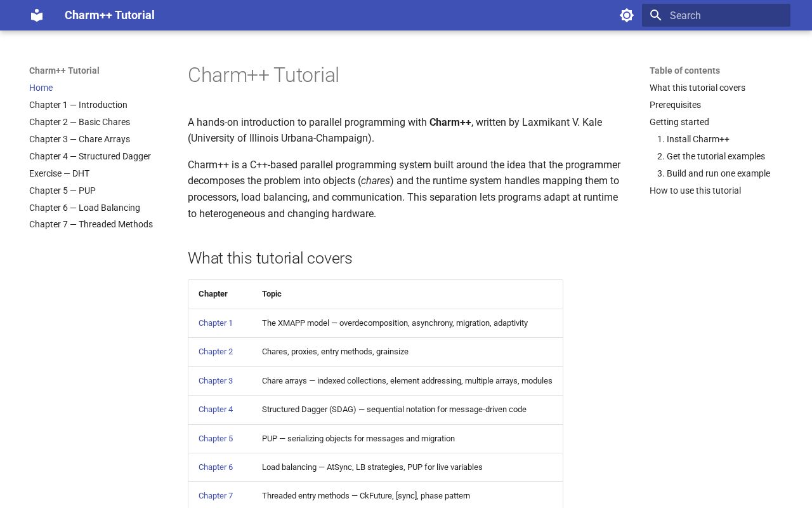Image resolution: width=812 pixels, height=508 pixels.
Task: Click Chapter 4 link in table
Action: point(216,410)
